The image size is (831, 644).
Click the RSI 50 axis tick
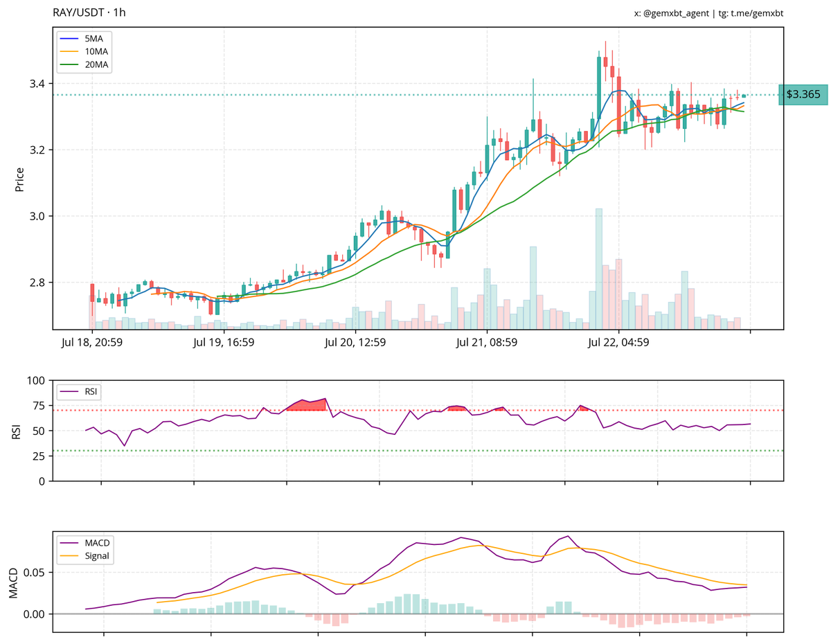39,431
